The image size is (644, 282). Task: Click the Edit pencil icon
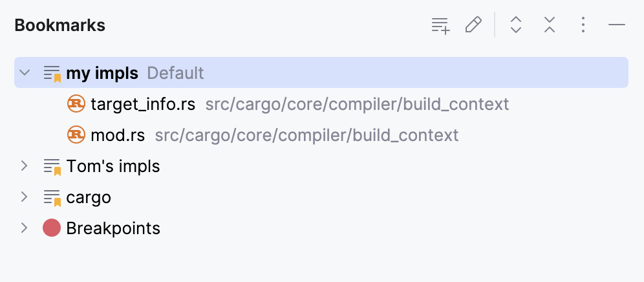pyautogui.click(x=473, y=26)
